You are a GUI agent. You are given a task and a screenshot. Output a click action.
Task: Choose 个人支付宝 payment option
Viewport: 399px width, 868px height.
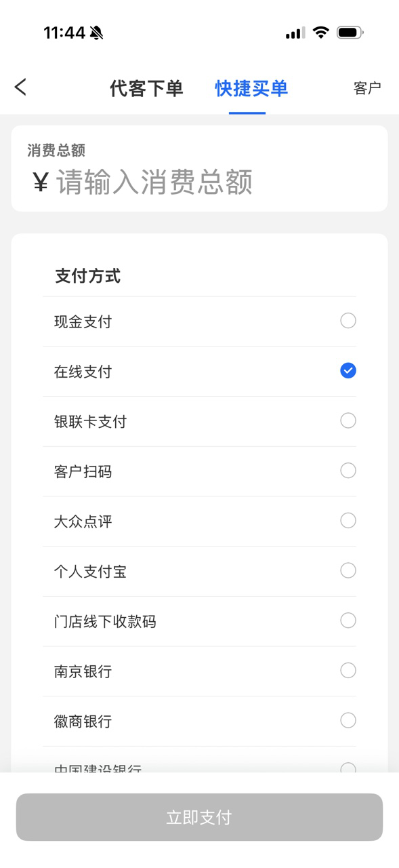tap(199, 572)
